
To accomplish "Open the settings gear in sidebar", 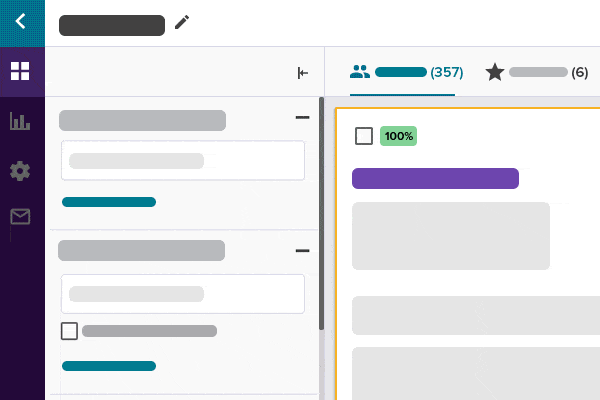I will click(21, 171).
